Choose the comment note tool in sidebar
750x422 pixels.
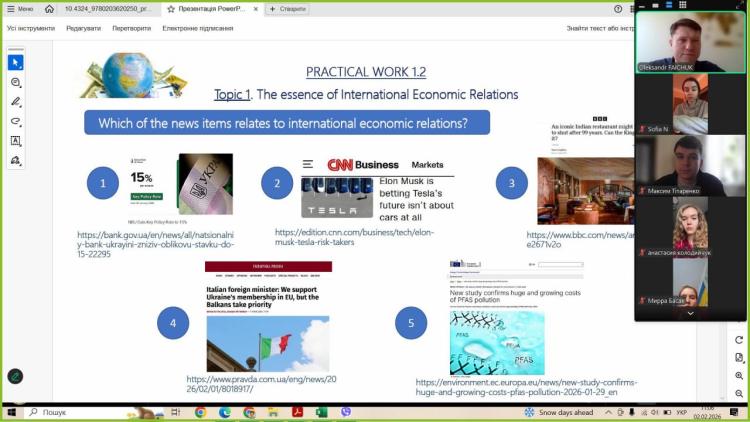[x=15, y=82]
